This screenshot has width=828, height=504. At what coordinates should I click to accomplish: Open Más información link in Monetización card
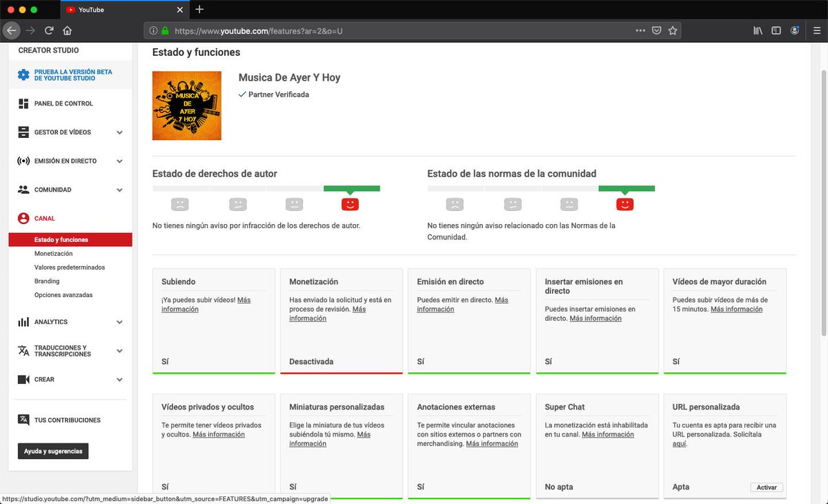click(x=328, y=314)
